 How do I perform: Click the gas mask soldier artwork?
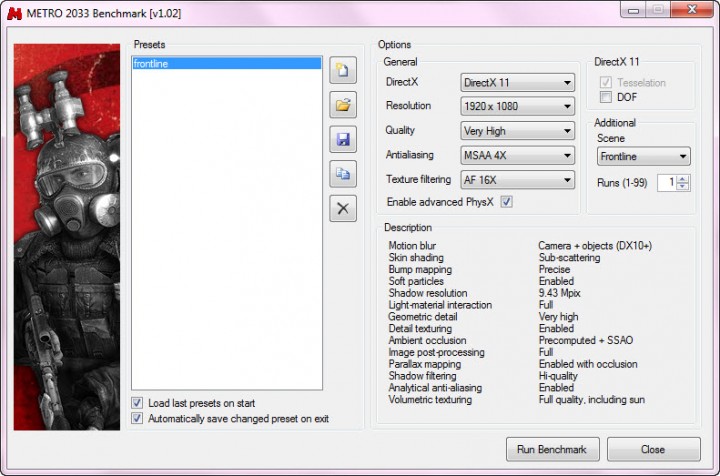pos(67,237)
